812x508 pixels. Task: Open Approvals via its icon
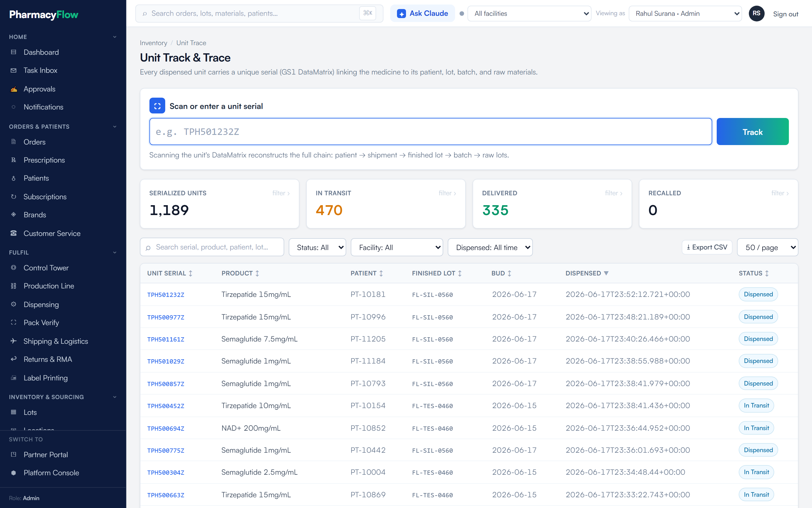tap(14, 89)
